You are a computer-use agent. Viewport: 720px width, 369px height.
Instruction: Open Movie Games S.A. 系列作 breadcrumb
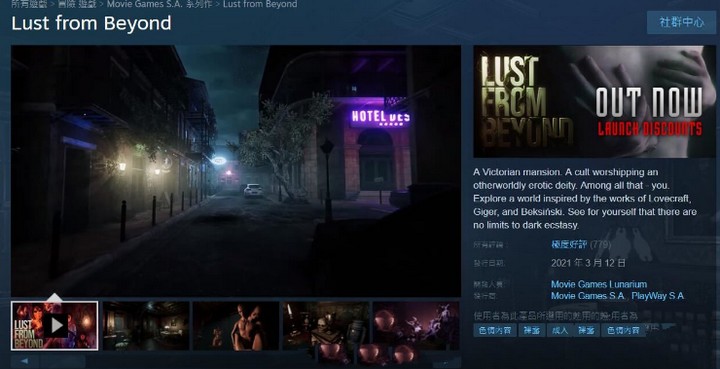click(159, 5)
